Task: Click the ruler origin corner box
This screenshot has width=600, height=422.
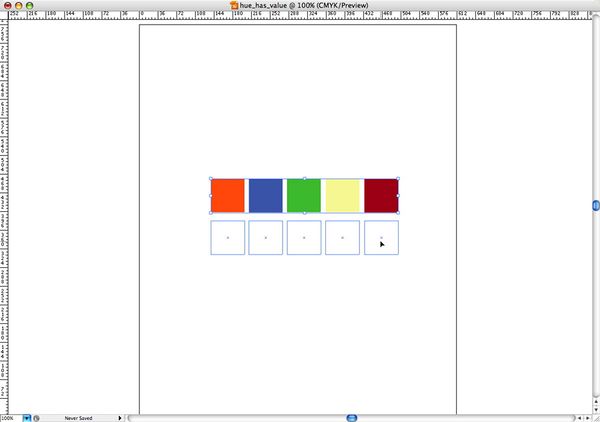Action: point(4,15)
